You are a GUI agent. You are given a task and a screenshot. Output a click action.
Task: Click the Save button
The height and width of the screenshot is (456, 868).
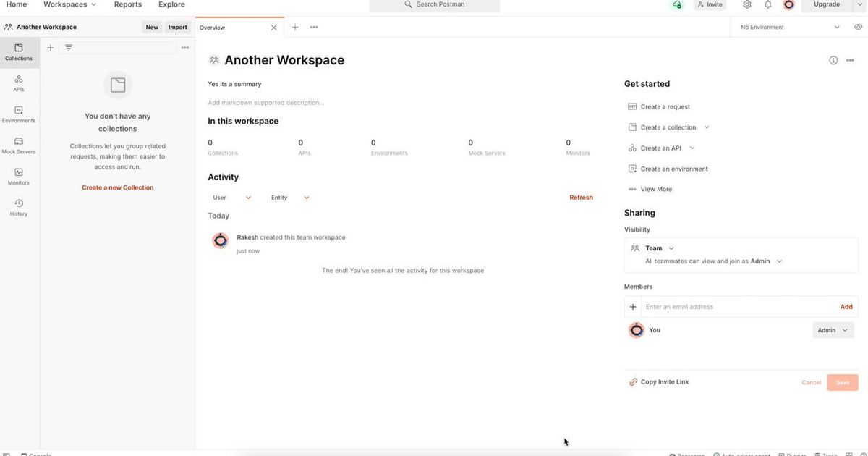click(x=843, y=382)
